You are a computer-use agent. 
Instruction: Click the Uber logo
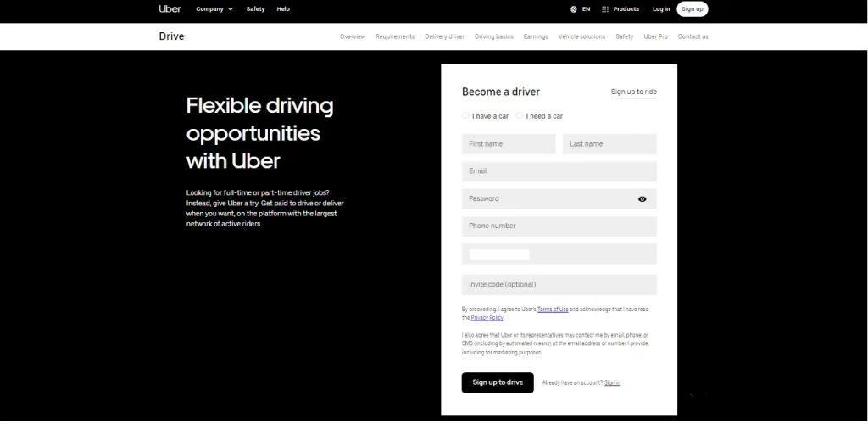click(x=170, y=8)
